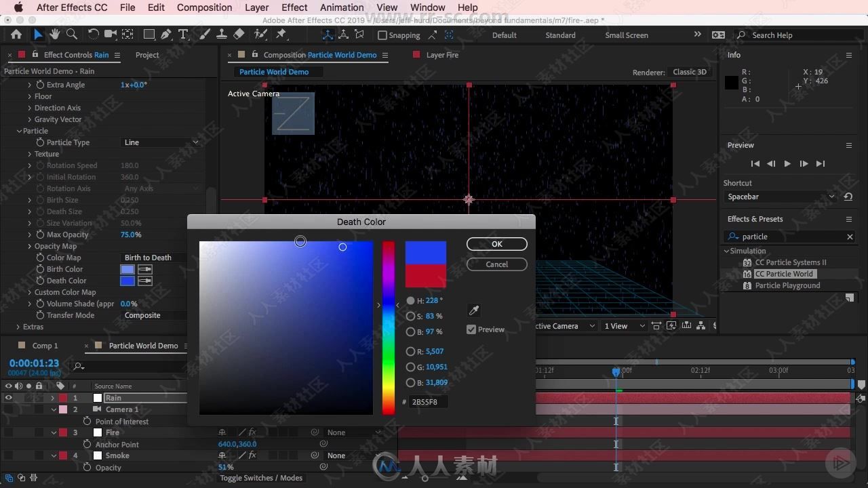Switch to View Axis mode
868x488 pixels.
pos(359,35)
